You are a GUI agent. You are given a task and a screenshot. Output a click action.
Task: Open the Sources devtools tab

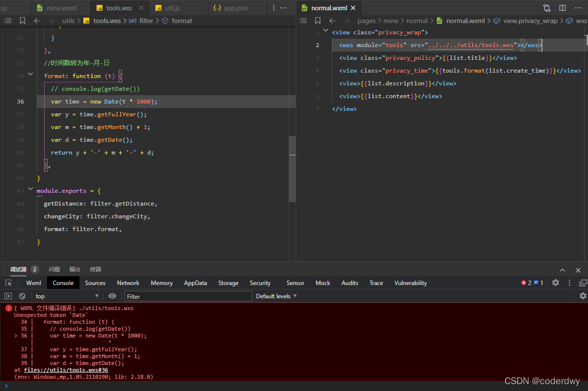point(95,283)
